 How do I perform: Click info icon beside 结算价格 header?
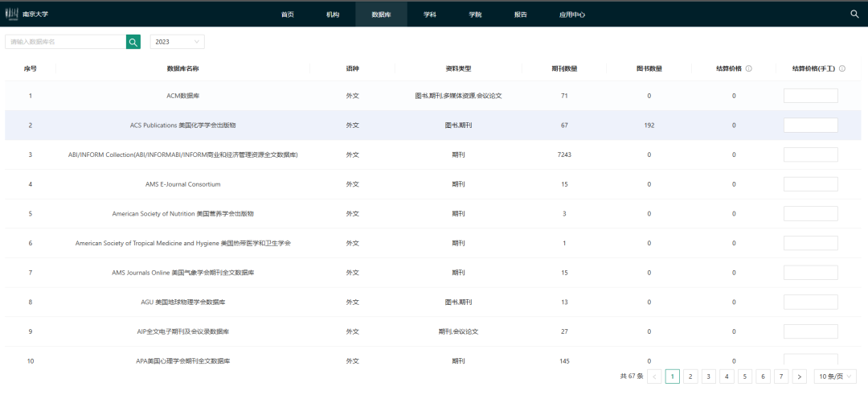[748, 68]
